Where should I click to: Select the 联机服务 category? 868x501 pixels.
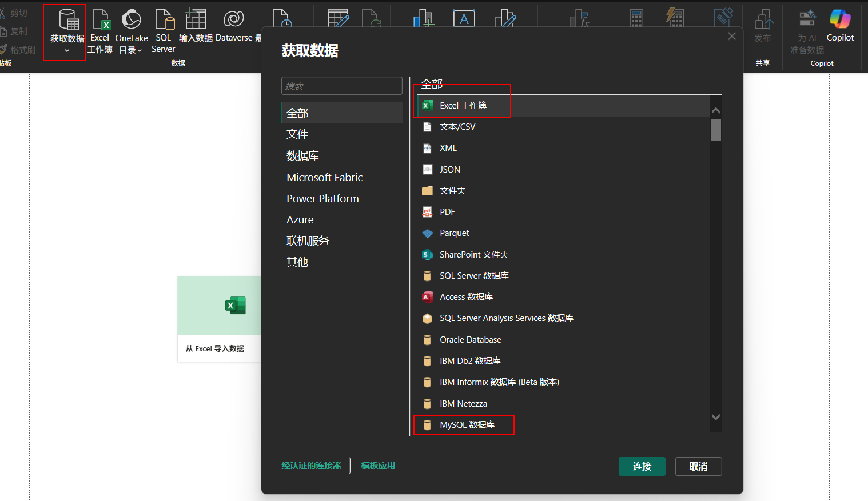point(342,241)
